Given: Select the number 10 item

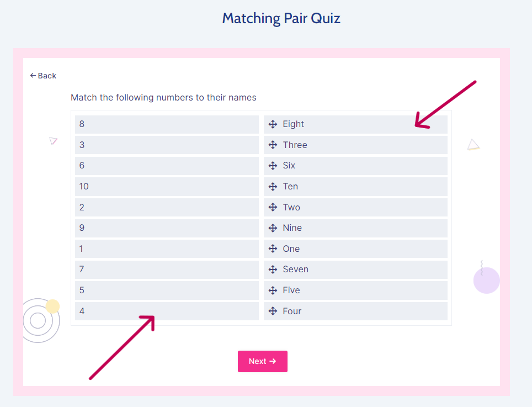Looking at the screenshot, I should point(167,187).
